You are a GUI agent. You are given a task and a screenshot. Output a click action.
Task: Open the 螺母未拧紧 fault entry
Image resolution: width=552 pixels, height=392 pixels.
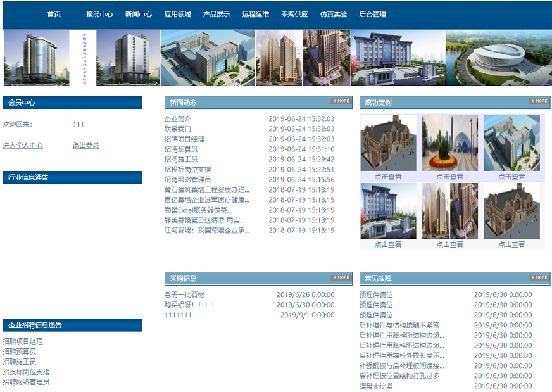tap(376, 386)
